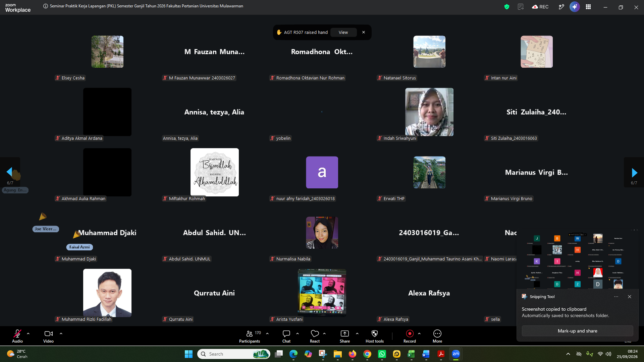Click the taskbar Search box
This screenshot has height=362, width=644.
(234, 354)
